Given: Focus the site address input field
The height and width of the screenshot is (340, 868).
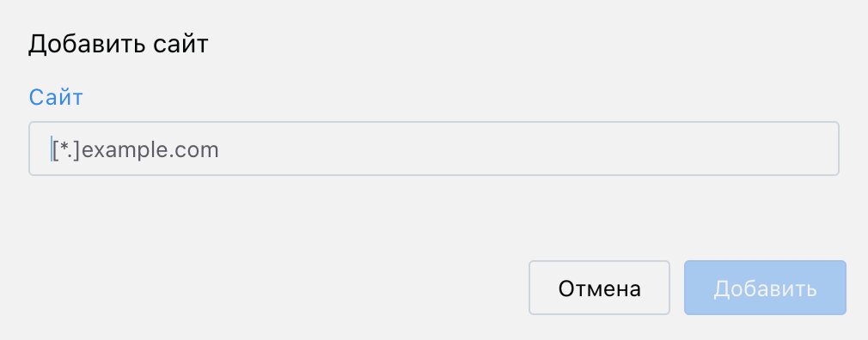Looking at the screenshot, I should coord(434,149).
